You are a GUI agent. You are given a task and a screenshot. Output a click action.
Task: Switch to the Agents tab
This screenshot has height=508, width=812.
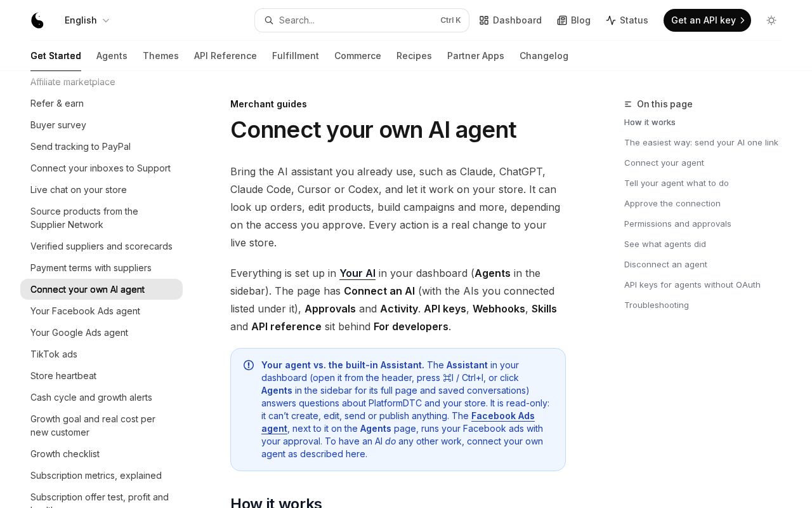(x=112, y=56)
